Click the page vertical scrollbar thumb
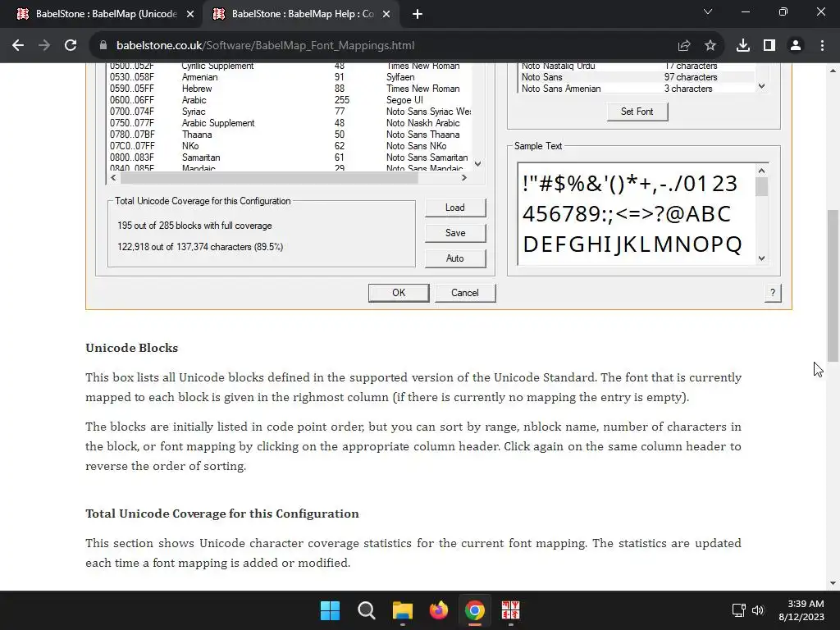The width and height of the screenshot is (840, 630). 833,286
